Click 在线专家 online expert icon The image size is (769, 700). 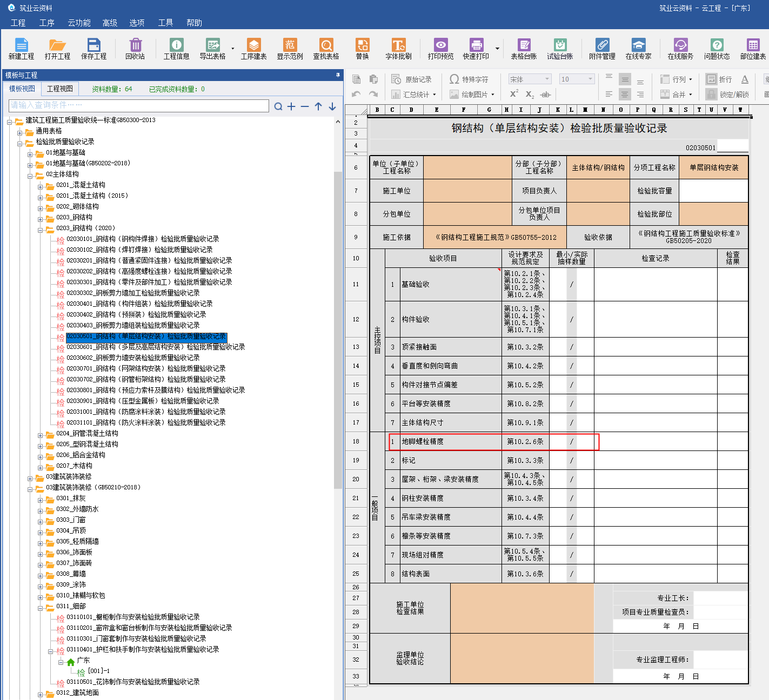(638, 49)
